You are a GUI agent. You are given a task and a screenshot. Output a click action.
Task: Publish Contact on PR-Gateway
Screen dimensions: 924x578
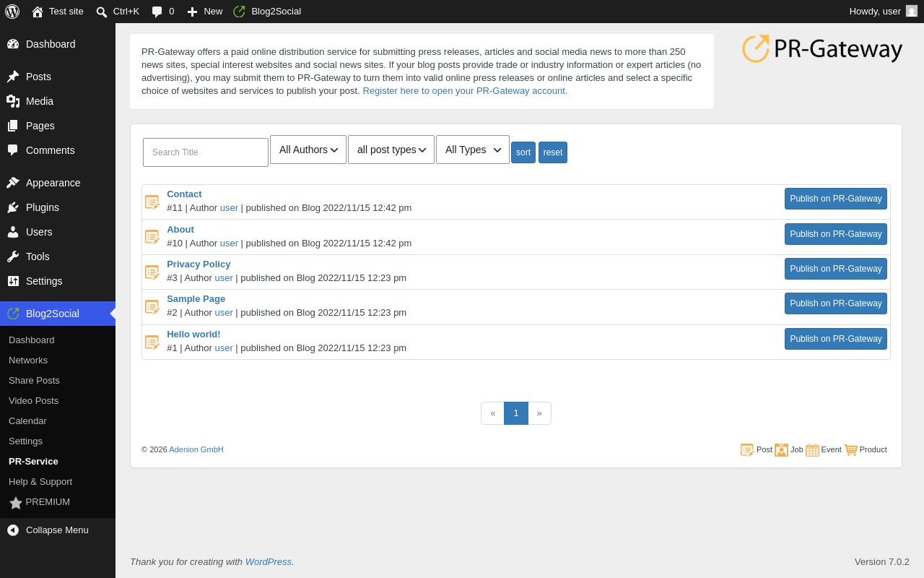click(836, 199)
